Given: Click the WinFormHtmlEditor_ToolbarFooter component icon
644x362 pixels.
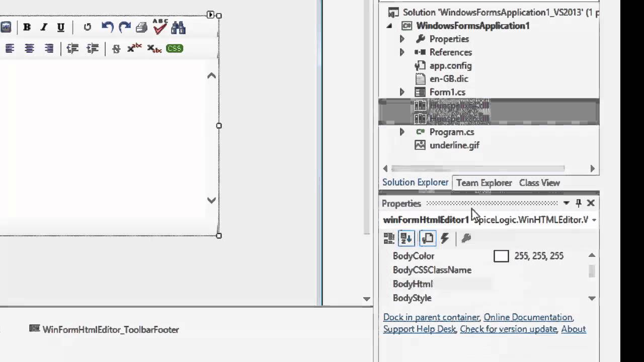Looking at the screenshot, I should click(34, 329).
